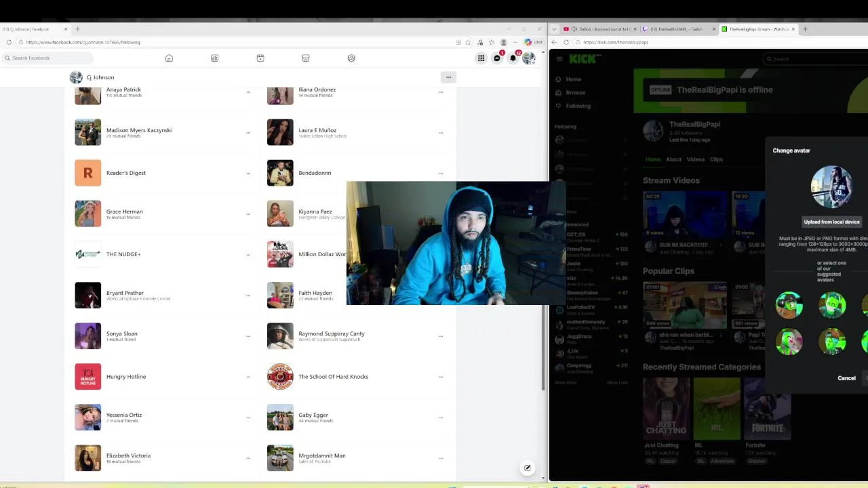Select first suggested avatar in bottom row

789,342
